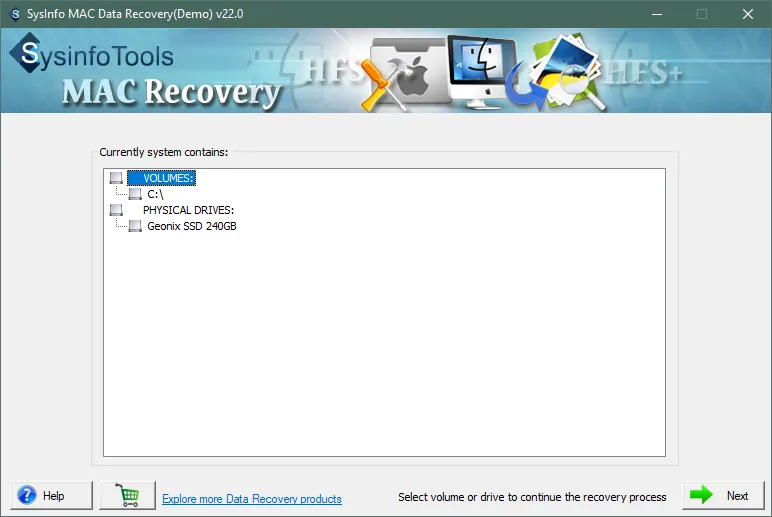Click the SysinfoTools logo in banner
The width and height of the screenshot is (772, 517).
point(92,54)
